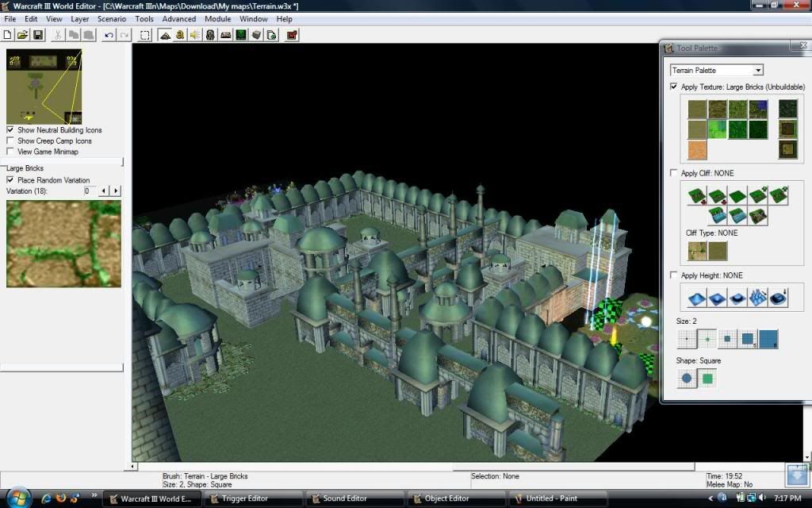The image size is (812, 508).
Task: Open the Window menu
Action: 253,19
